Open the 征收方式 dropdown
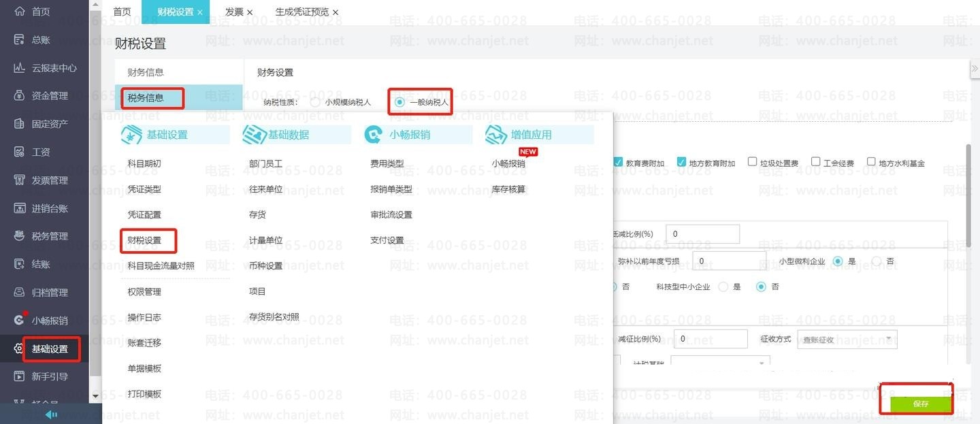Image resolution: width=980 pixels, height=424 pixels. [847, 339]
